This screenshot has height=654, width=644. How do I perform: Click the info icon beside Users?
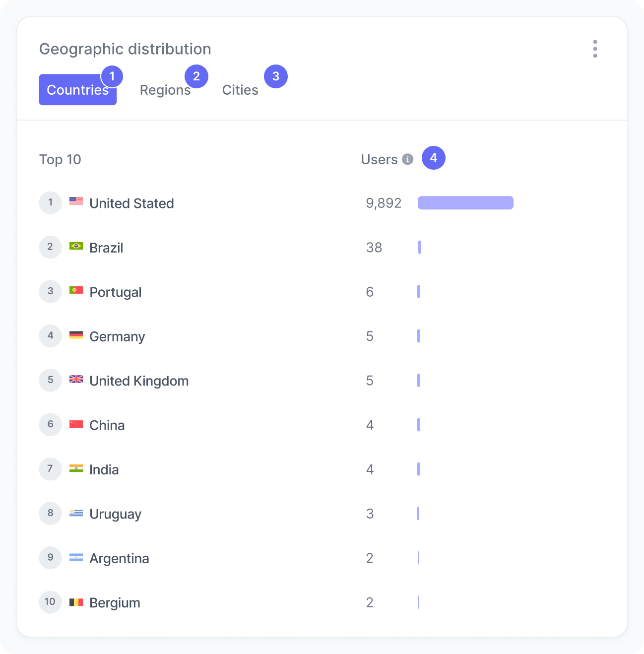408,159
